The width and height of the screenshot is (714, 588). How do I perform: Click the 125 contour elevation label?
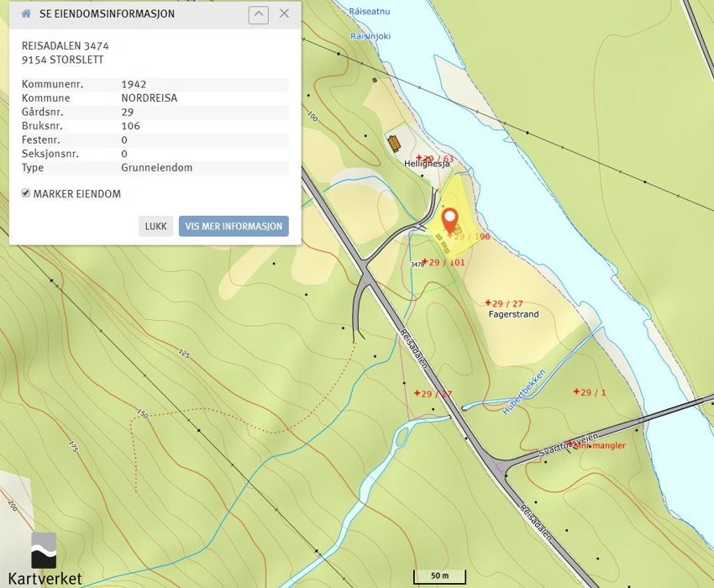pos(184,354)
